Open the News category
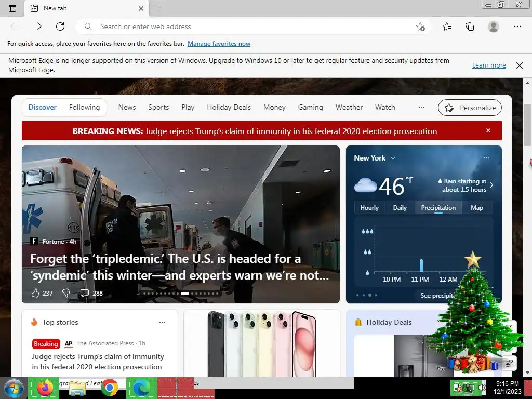This screenshot has height=399, width=532. [x=127, y=107]
